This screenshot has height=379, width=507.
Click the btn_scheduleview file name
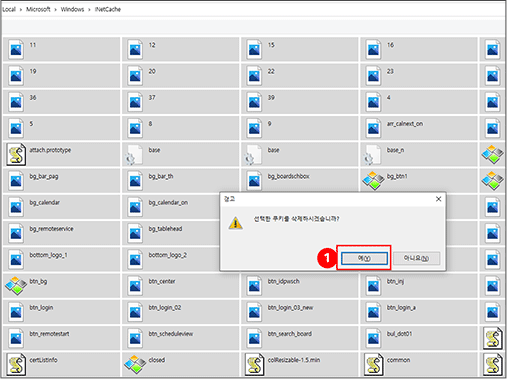(170, 334)
